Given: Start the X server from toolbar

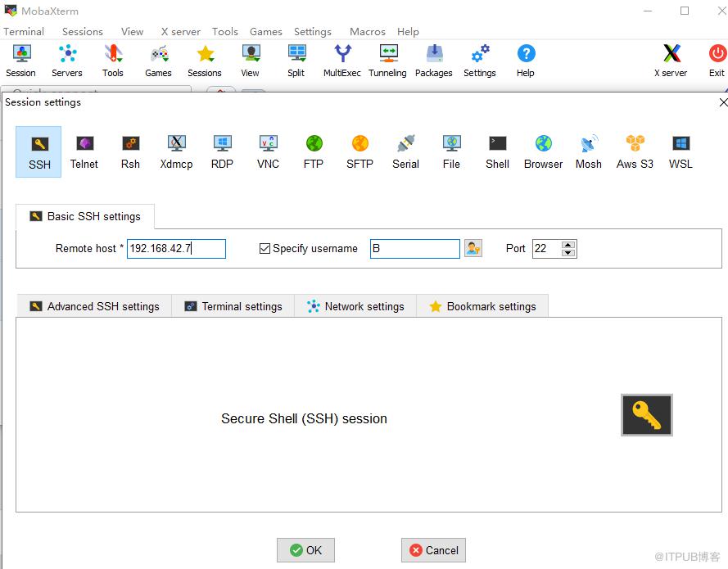Looking at the screenshot, I should (671, 61).
